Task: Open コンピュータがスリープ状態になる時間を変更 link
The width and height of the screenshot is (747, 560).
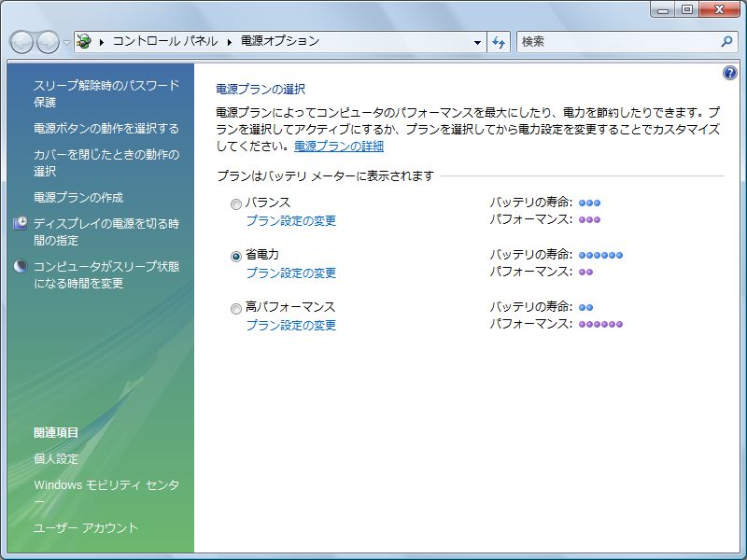Action: coord(106,274)
